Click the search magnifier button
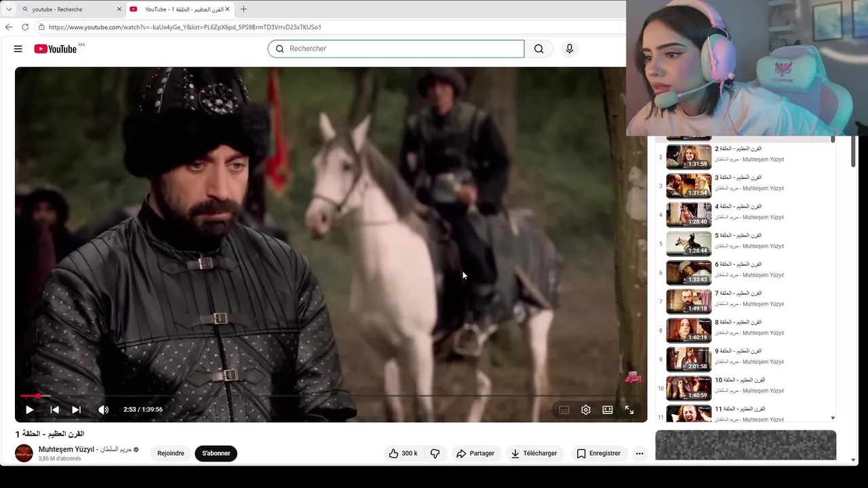Image resolution: width=868 pixels, height=488 pixels. [538, 49]
